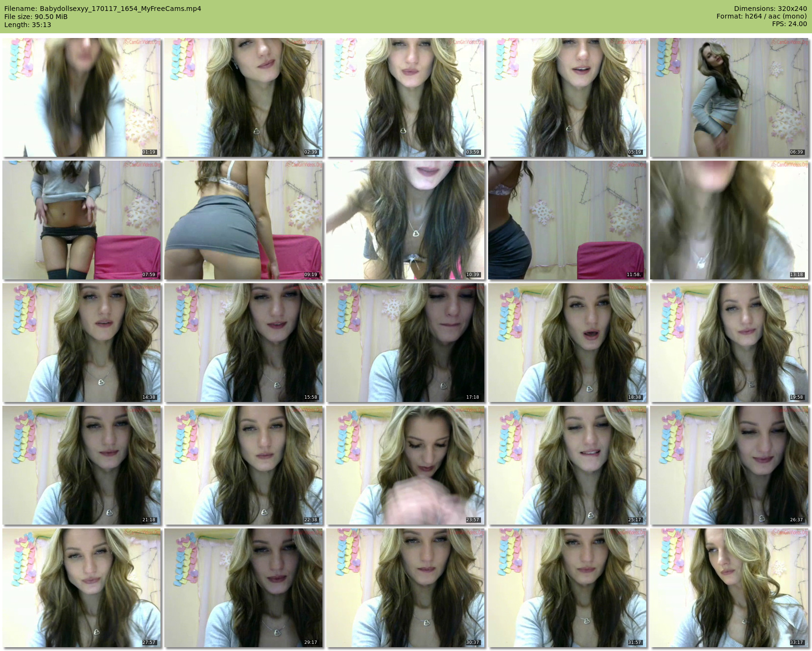The width and height of the screenshot is (812, 651).
Task: Open the thumbnail at 27:57
Action: click(x=82, y=588)
